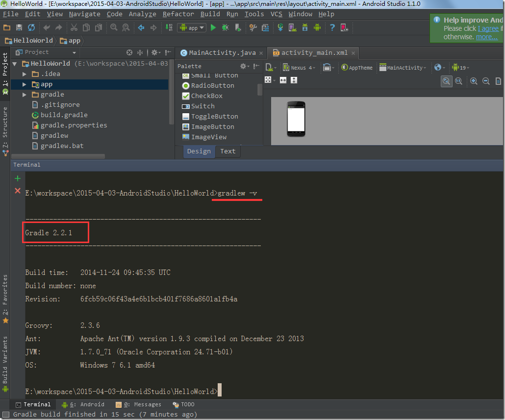The height and width of the screenshot is (420, 505).
Task: Click the Project tree horizontal scrollbar
Action: pyautogui.click(x=58, y=156)
